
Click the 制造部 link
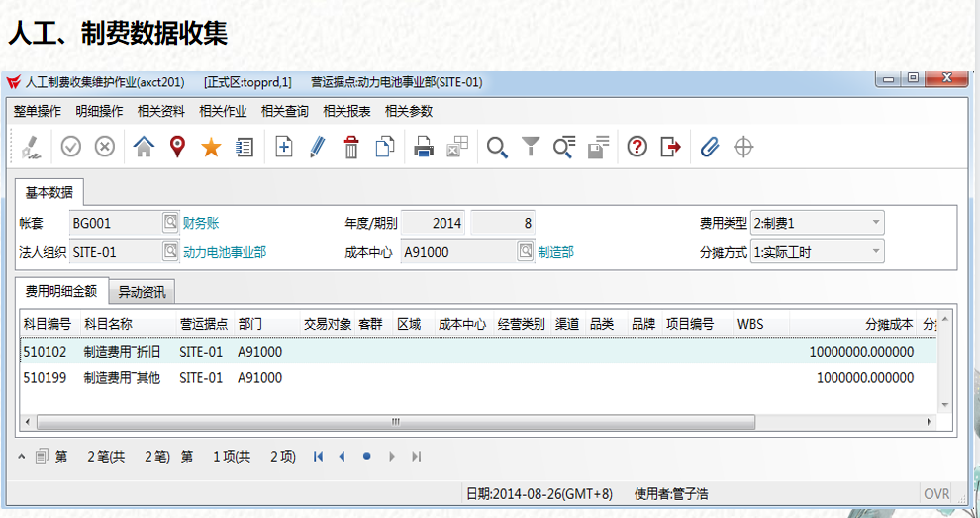(x=555, y=252)
